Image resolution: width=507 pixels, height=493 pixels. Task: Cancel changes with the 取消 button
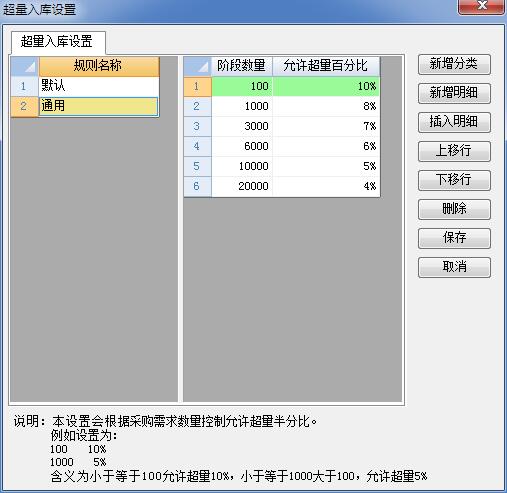click(x=454, y=267)
